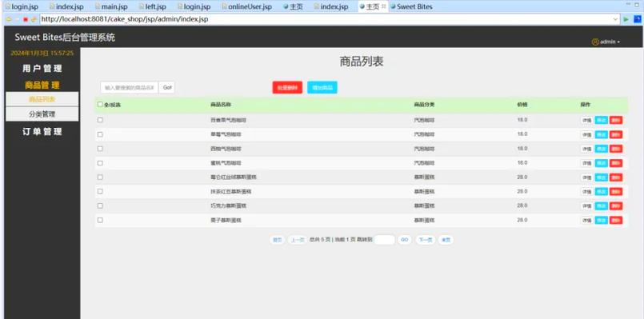This screenshot has width=644, height=319.
Task: Click the refresh icon left of URL
Action: (34, 19)
